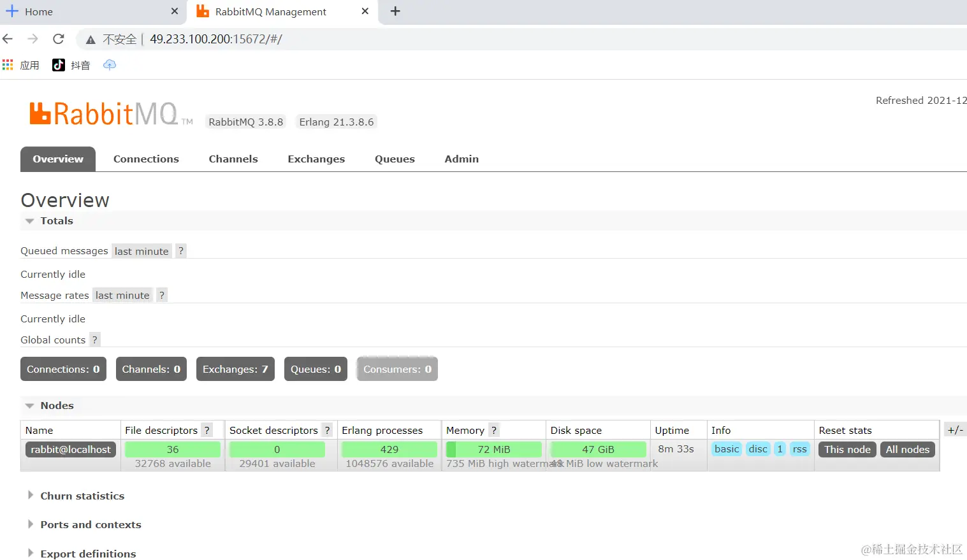Click the address bar URL
The width and height of the screenshot is (967, 560).
point(215,39)
